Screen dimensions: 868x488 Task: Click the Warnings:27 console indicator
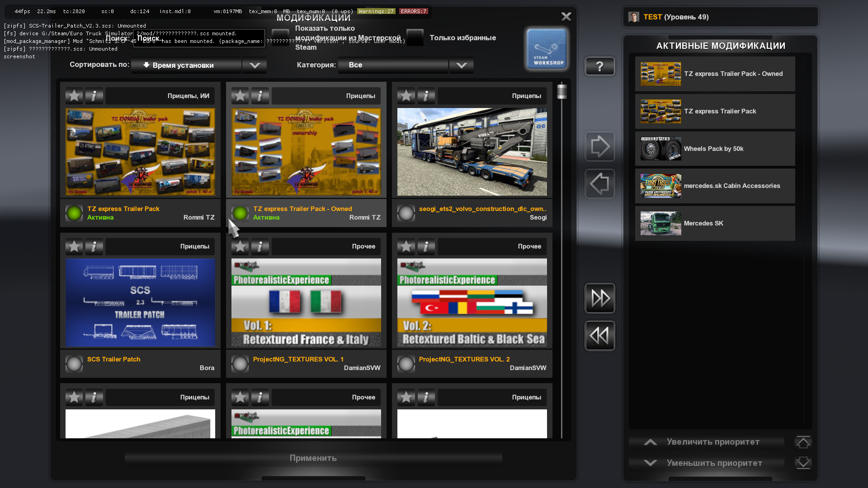376,11
